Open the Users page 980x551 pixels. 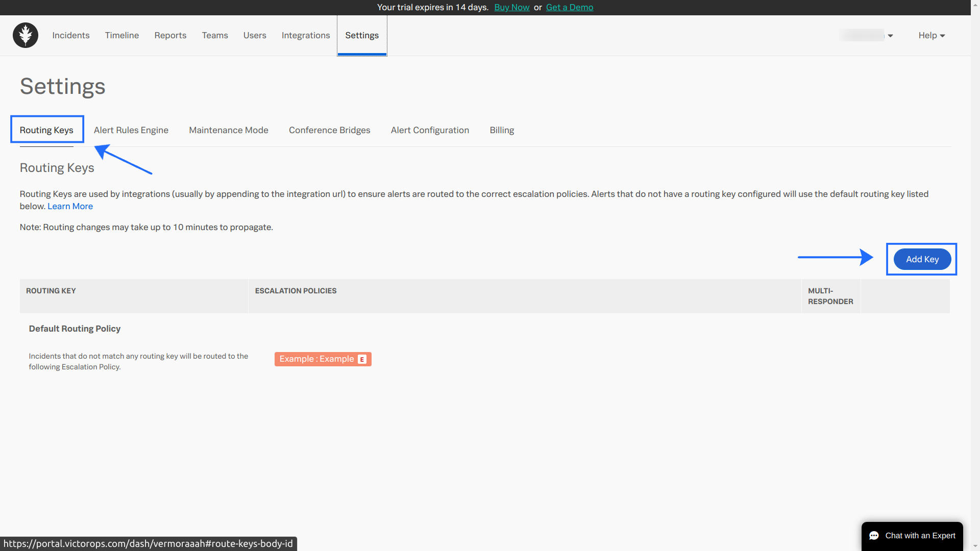click(255, 35)
